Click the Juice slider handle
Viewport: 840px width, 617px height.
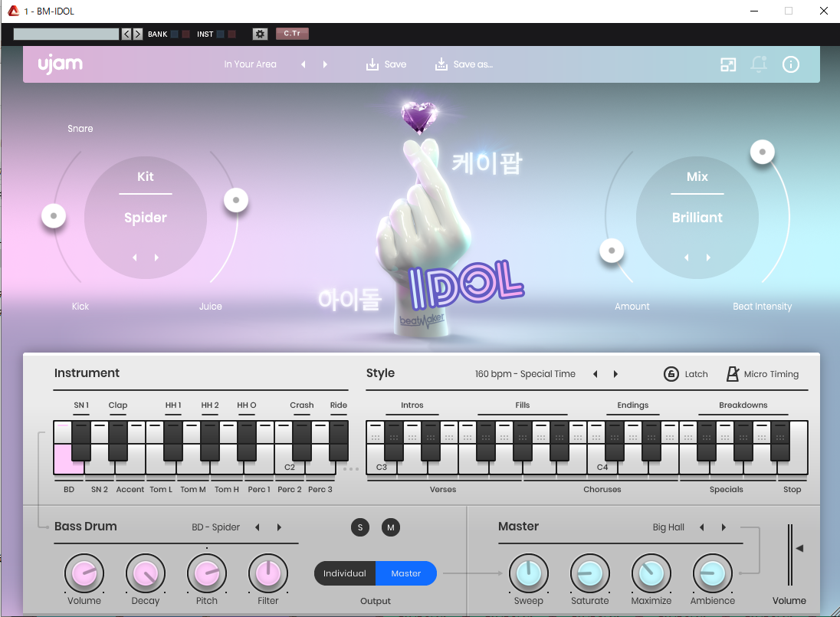pos(236,200)
